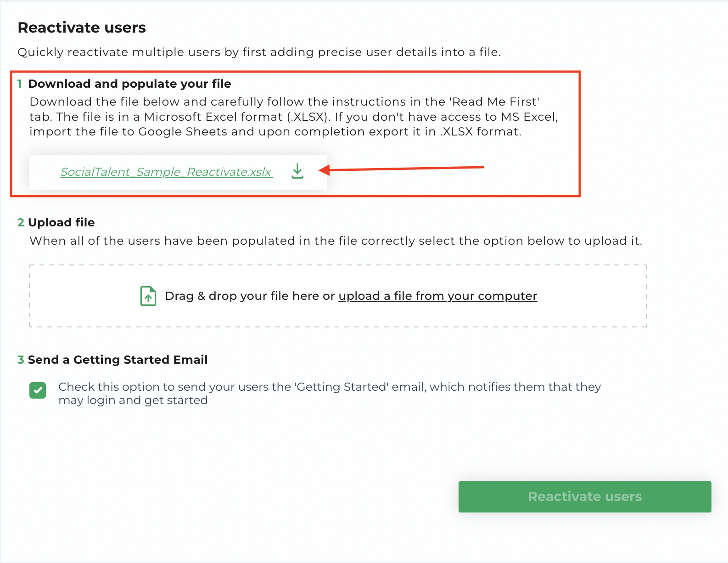The width and height of the screenshot is (728, 563).
Task: Click the 'Upload file' step heading
Action: pyautogui.click(x=61, y=222)
